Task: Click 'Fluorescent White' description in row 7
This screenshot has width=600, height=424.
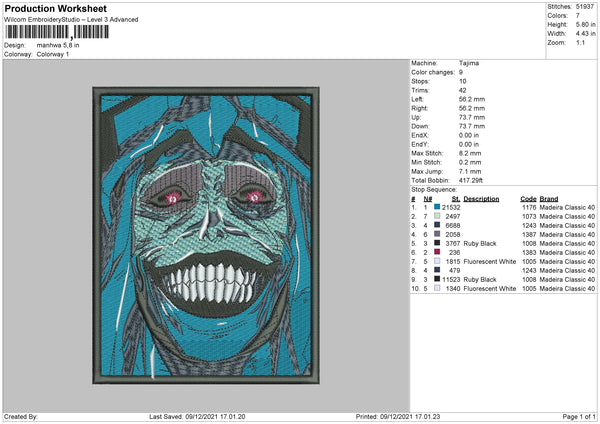Action: (490, 261)
